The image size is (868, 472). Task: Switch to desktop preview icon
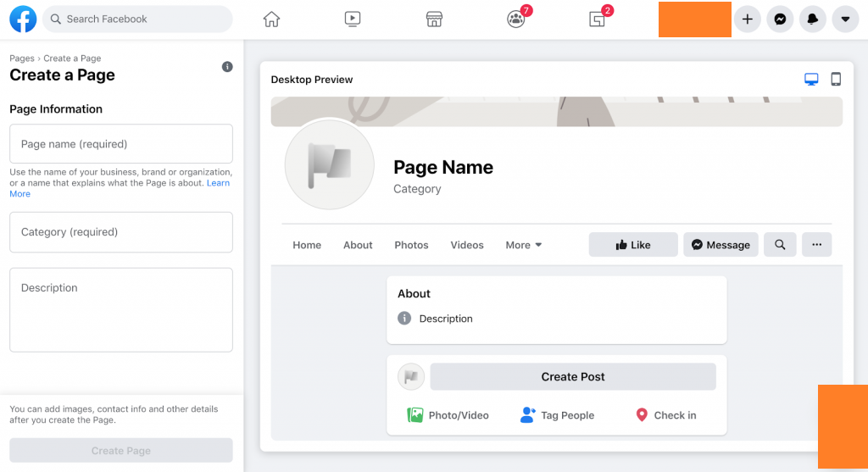(811, 79)
